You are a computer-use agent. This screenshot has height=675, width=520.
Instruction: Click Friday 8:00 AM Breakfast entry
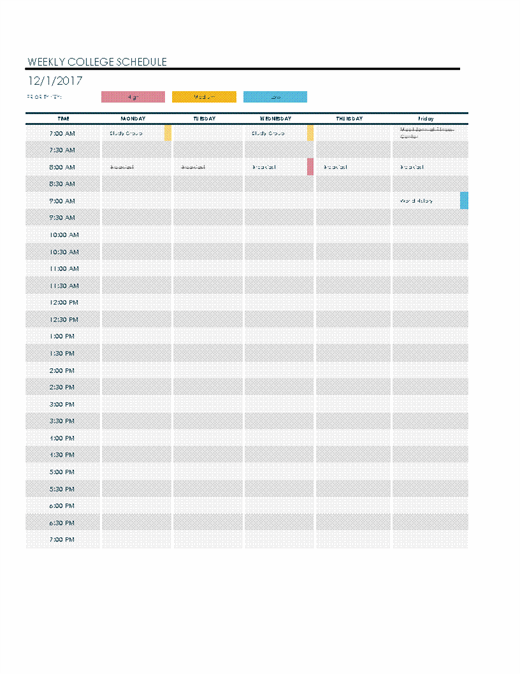[x=412, y=167]
